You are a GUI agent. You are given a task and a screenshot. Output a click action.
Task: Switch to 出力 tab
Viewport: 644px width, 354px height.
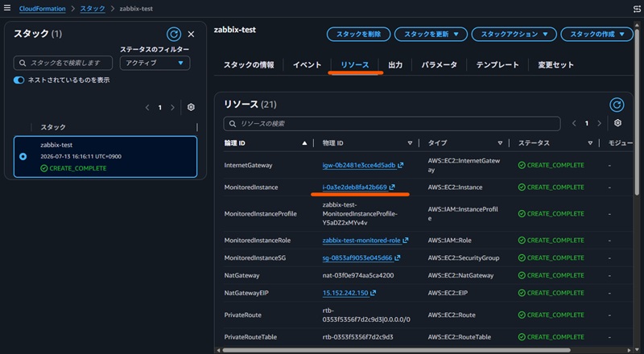395,65
